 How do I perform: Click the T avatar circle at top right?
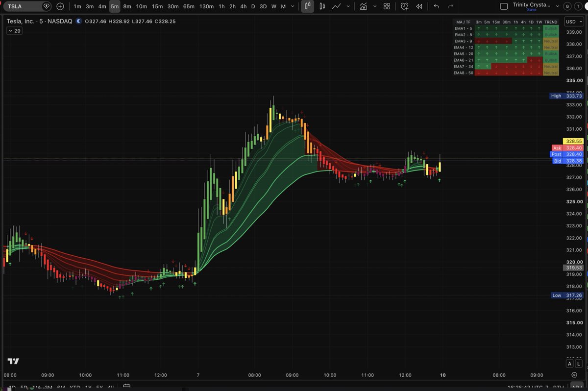tap(578, 6)
